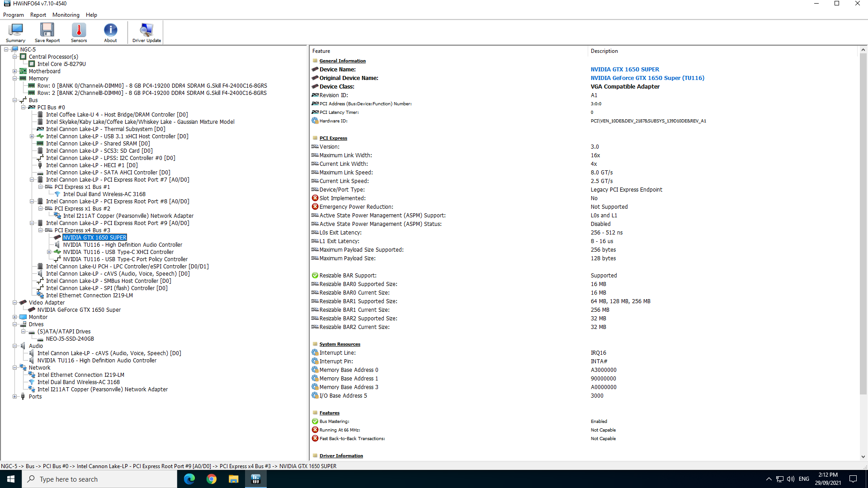This screenshot has height=488, width=868.
Task: Open the Sensors thermometer icon
Action: coord(79,33)
